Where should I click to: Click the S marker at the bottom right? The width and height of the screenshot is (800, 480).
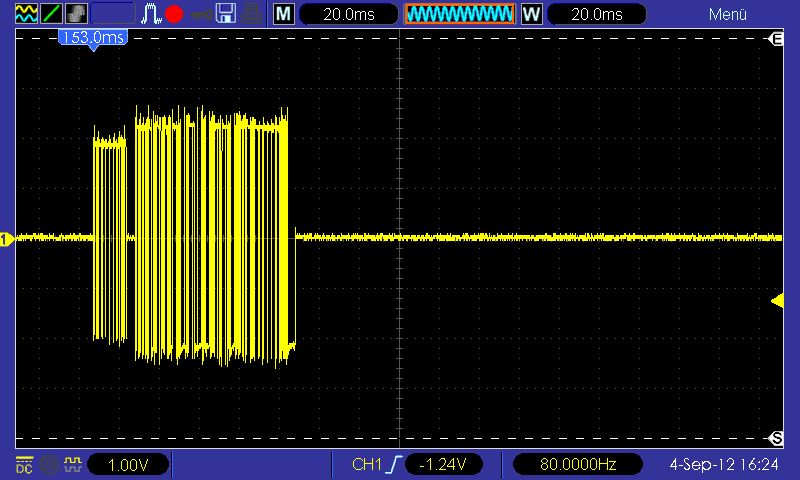pyautogui.click(x=777, y=438)
